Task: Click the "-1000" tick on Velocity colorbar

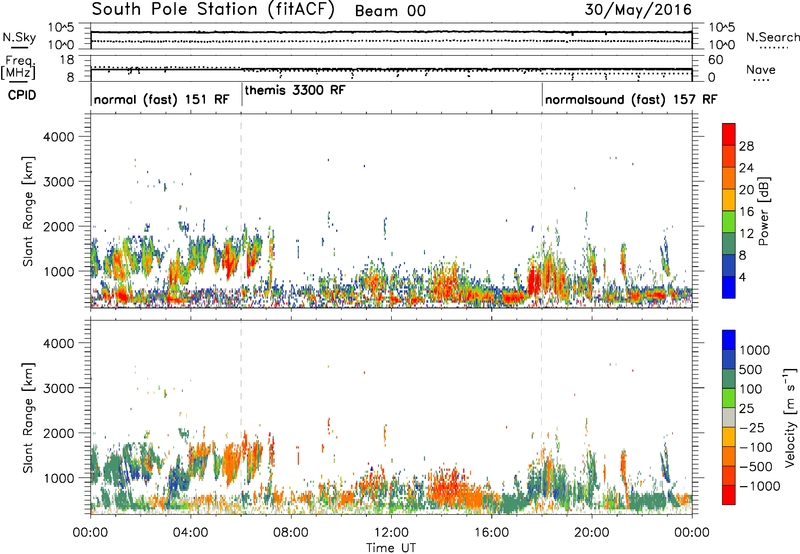Action: point(759,486)
